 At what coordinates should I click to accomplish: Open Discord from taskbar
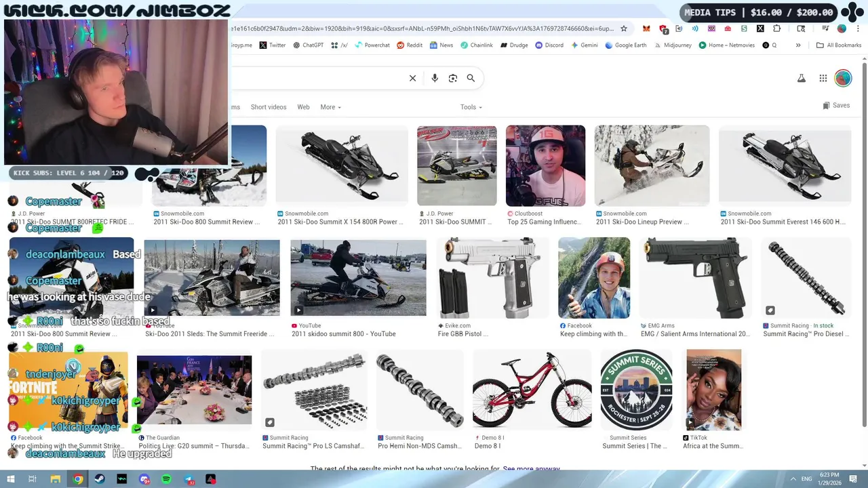pos(144,479)
